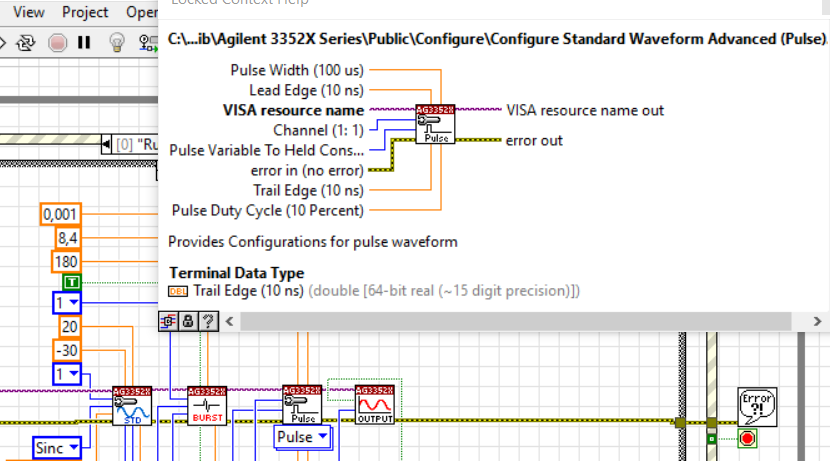Click the red loop stop terminal
830x461 pixels.
point(747,439)
